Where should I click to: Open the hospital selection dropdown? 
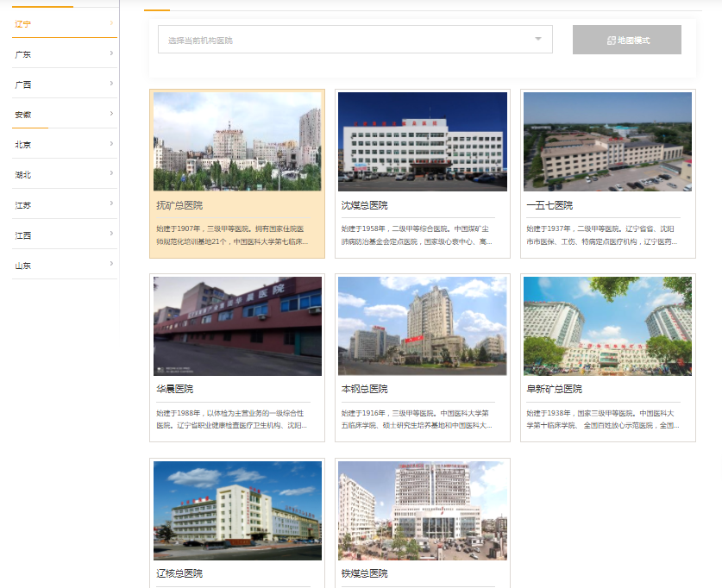pos(355,40)
